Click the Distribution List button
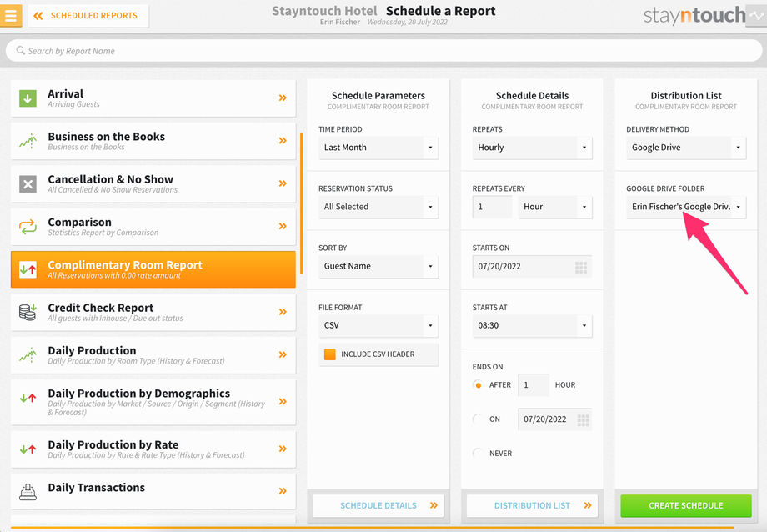The image size is (767, 532). (x=532, y=505)
